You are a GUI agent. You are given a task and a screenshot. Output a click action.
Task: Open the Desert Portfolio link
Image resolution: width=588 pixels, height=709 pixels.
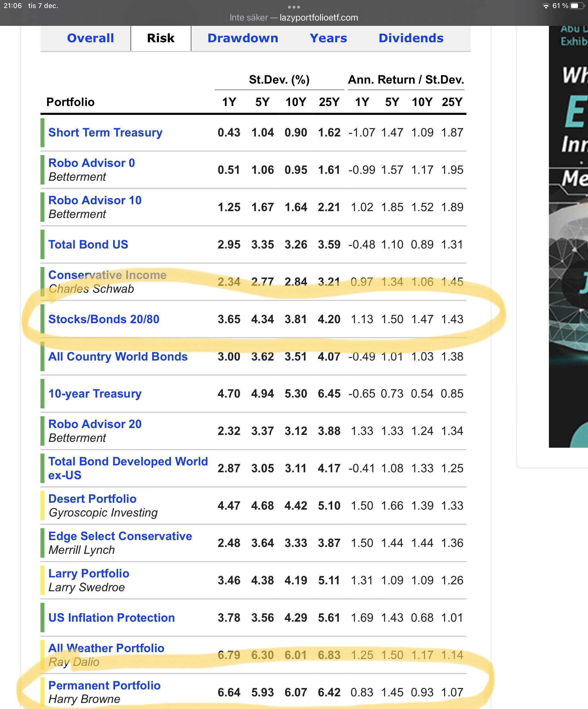(x=92, y=499)
